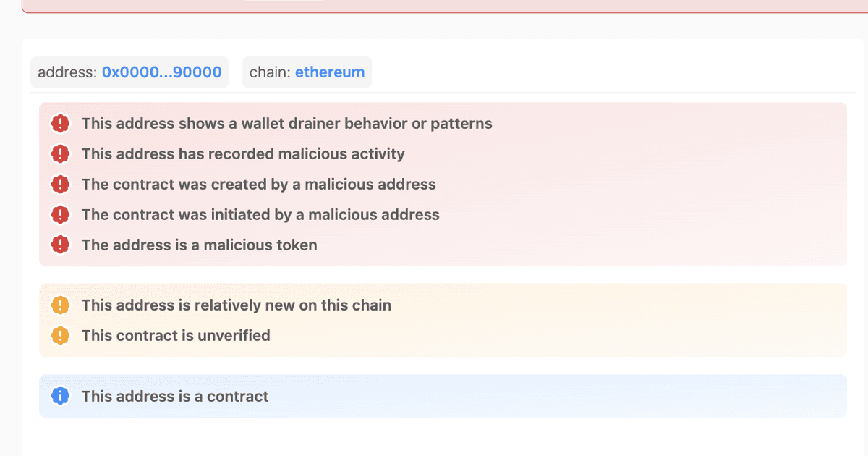Click orange caution icon beside 'relatively new' notice

coord(61,305)
